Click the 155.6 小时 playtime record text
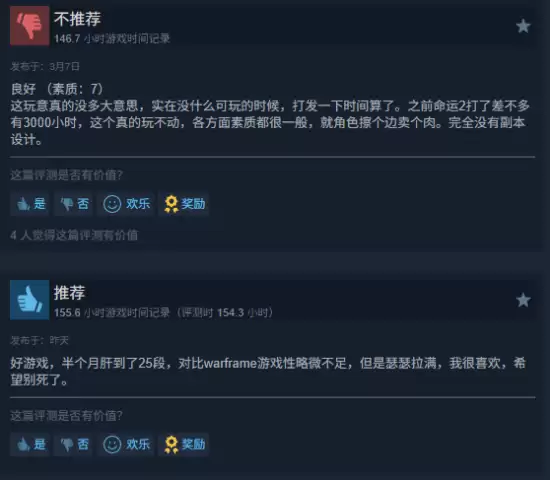Image resolution: width=550 pixels, height=480 pixels. click(163, 312)
